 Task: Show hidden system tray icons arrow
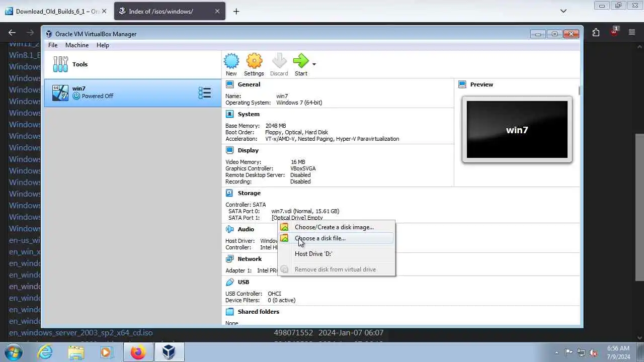pos(556,352)
